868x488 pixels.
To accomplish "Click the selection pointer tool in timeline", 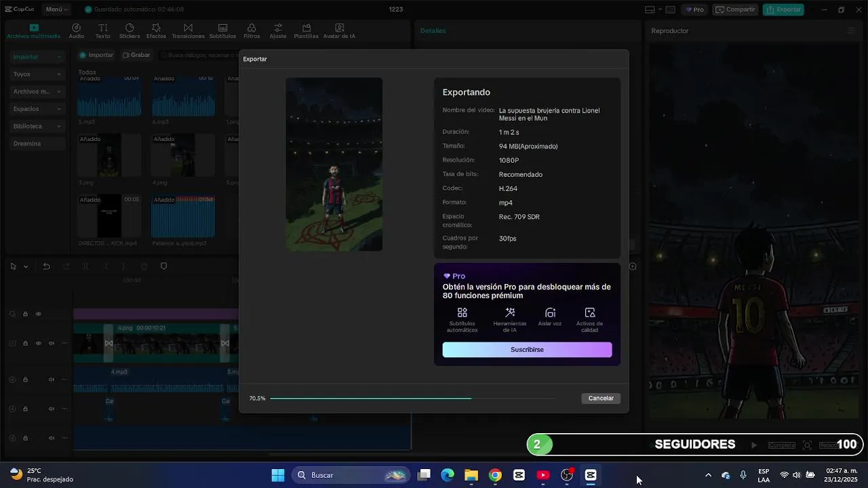I will [13, 266].
